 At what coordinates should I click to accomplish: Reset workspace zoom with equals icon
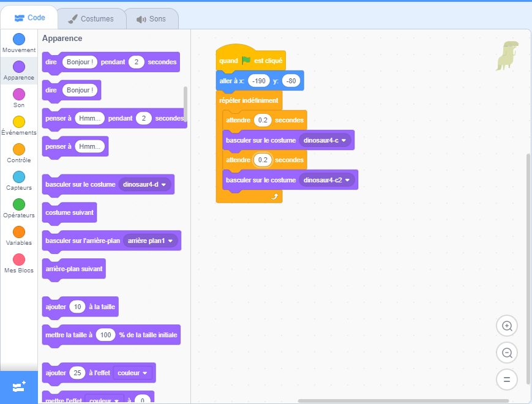506,380
